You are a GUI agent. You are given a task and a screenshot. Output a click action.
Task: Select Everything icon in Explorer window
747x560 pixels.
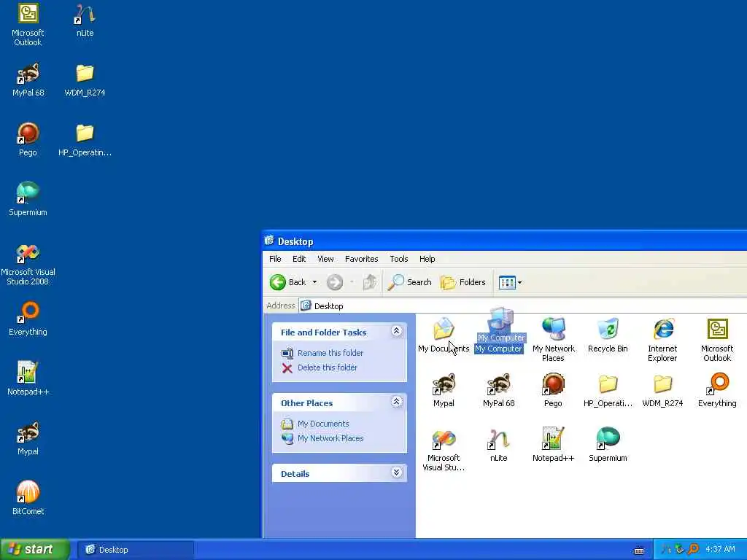click(718, 391)
